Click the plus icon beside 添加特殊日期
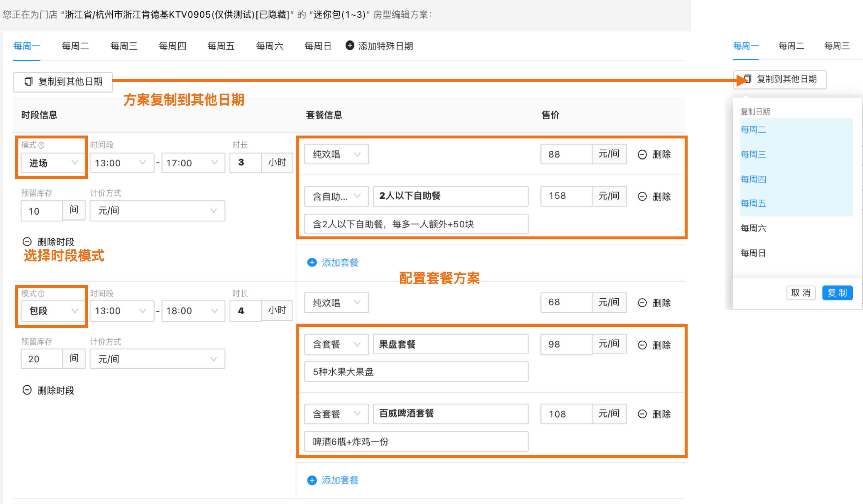 point(350,45)
